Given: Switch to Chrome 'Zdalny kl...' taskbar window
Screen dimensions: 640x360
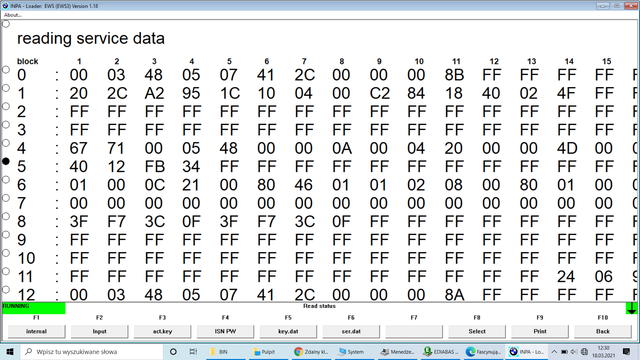Looking at the screenshot, I should click(312, 351).
